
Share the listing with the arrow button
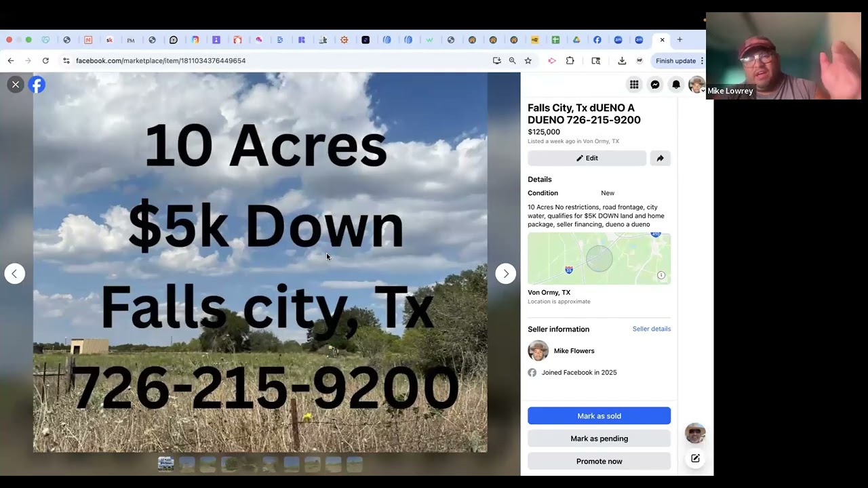(x=660, y=158)
